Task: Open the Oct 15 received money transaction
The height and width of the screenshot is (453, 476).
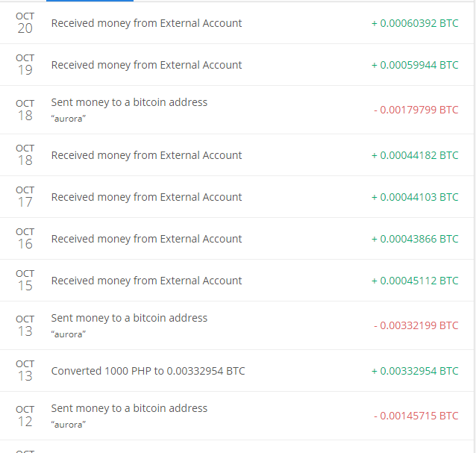Action: pyautogui.click(x=146, y=281)
